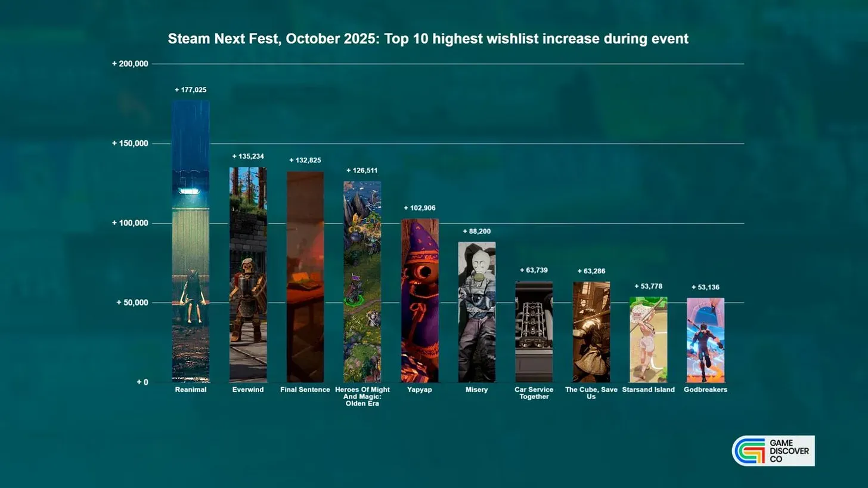This screenshot has height=488, width=868.
Task: Select the + 88,200 label above Misery
Action: [x=476, y=231]
